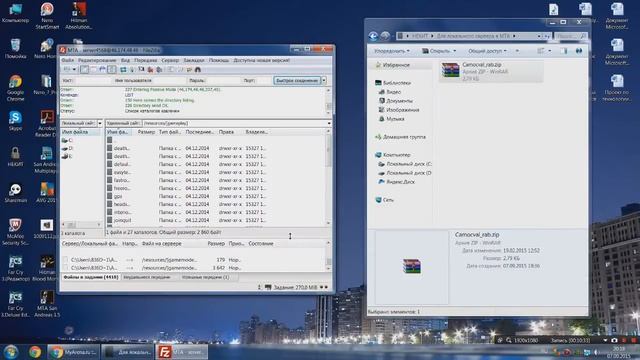The width and height of the screenshot is (640, 360).
Task: Open the Recycle Bin 'Помойка' desktop icon
Action: [x=16, y=49]
